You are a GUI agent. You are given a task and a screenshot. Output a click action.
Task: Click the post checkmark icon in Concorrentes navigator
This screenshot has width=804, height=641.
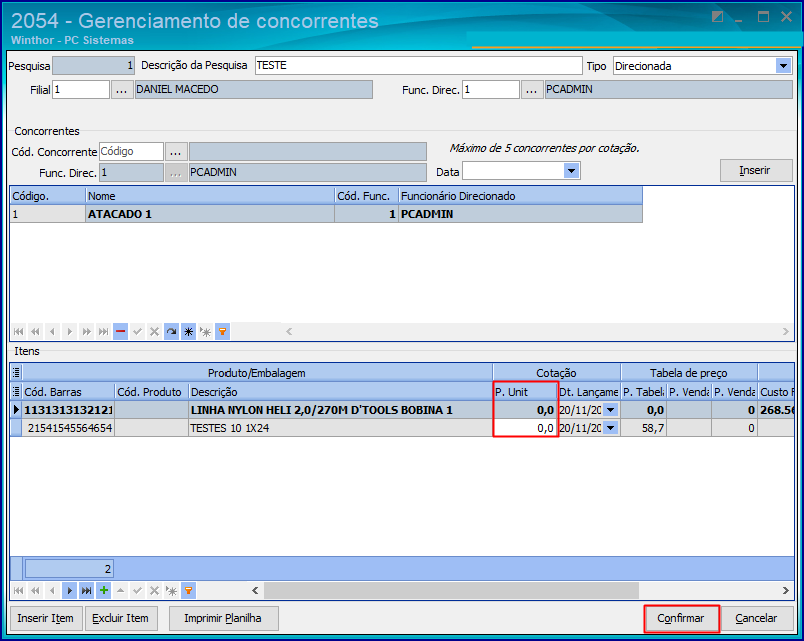point(137,332)
